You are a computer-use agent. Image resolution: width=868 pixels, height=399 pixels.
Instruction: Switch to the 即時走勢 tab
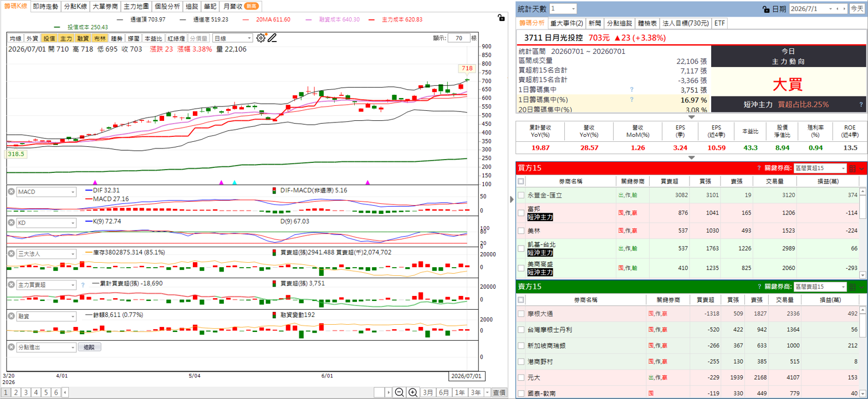point(45,6)
